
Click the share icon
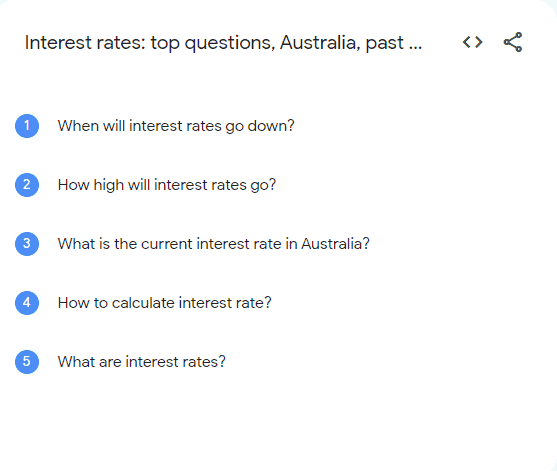[x=513, y=42]
